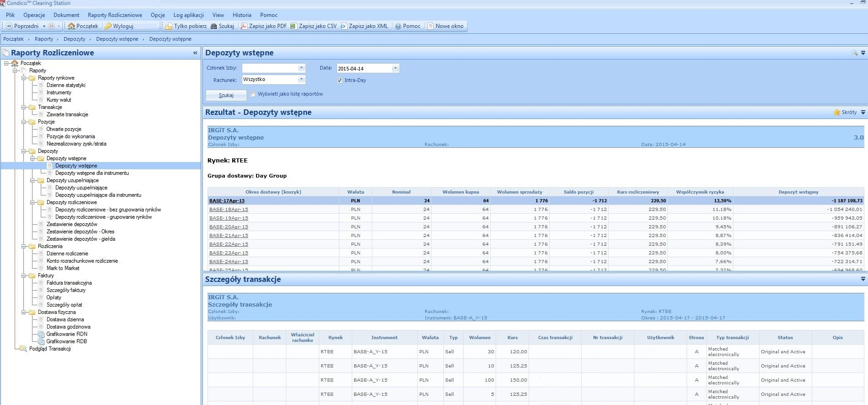Click Raporty in the breadcrumb
Image resolution: width=868 pixels, height=405 pixels.
click(x=44, y=39)
